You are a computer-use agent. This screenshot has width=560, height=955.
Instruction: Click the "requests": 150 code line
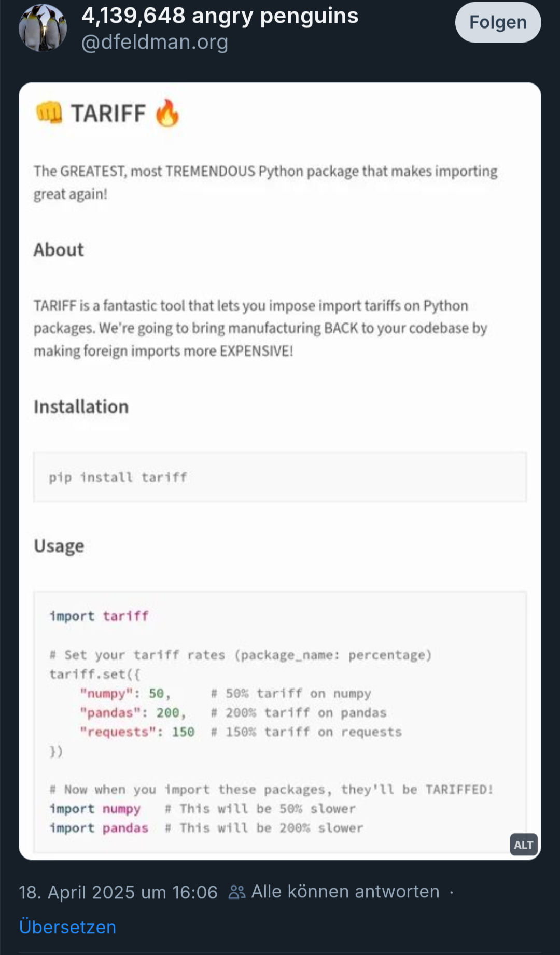[x=137, y=732]
